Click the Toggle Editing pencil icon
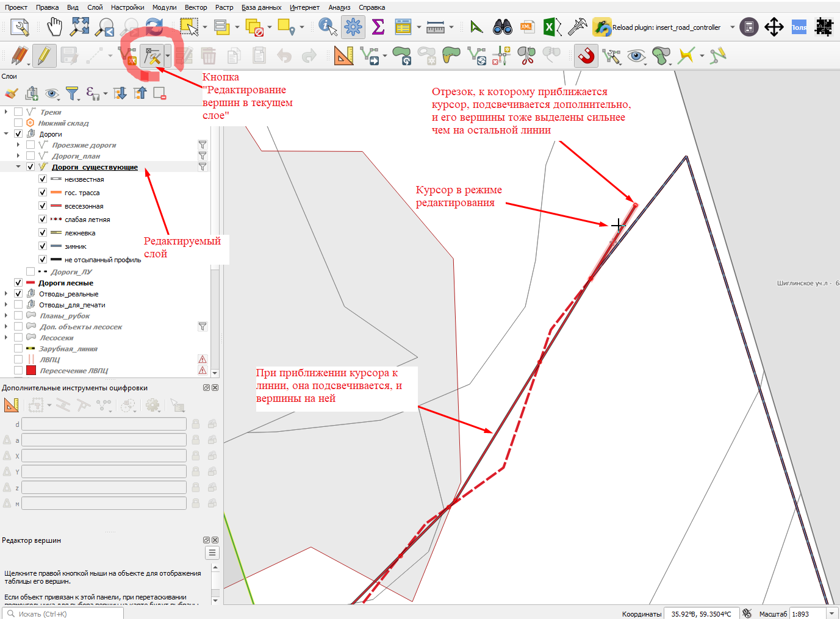The image size is (840, 619). click(44, 56)
